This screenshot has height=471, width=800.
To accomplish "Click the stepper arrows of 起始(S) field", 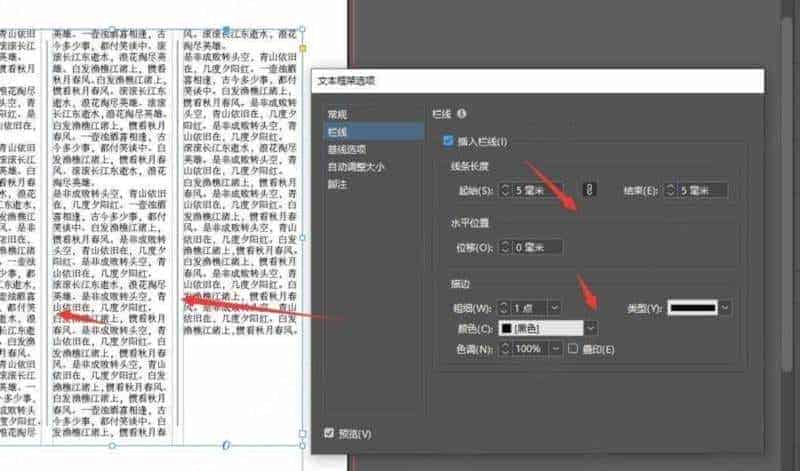I will tap(506, 190).
